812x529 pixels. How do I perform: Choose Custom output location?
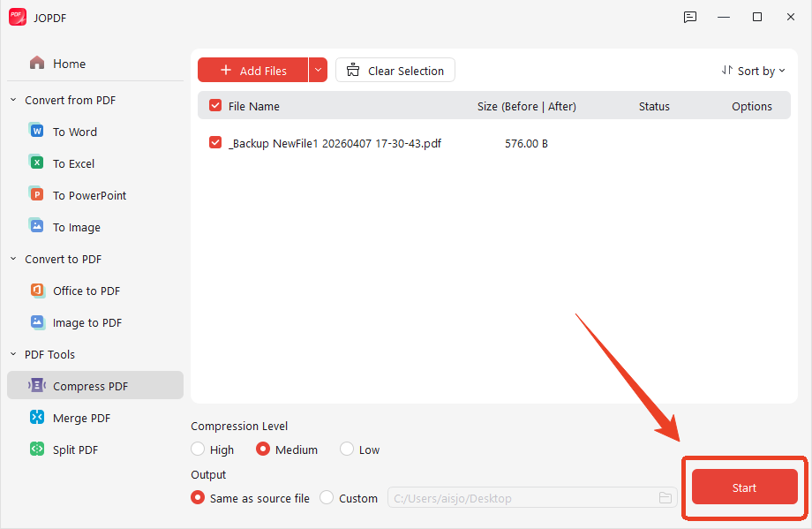point(327,497)
